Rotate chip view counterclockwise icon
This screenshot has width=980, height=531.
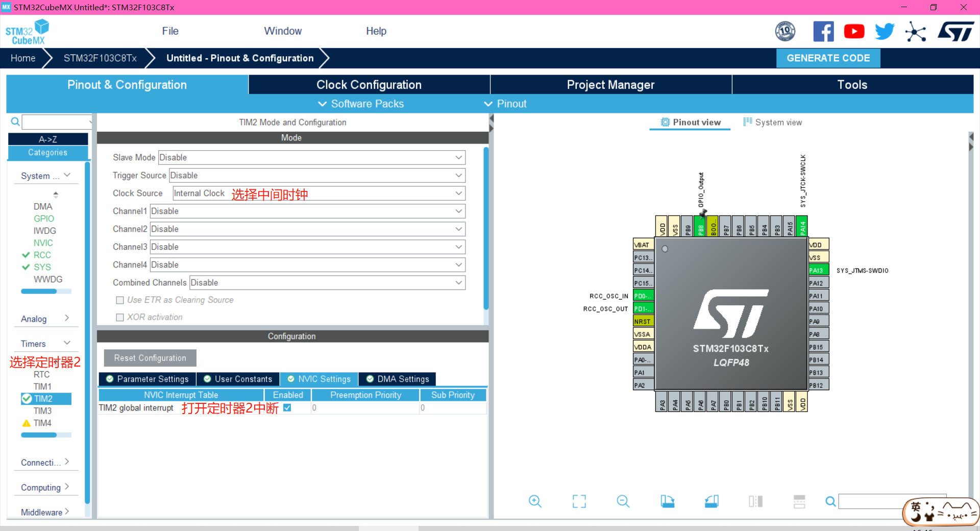(x=712, y=501)
